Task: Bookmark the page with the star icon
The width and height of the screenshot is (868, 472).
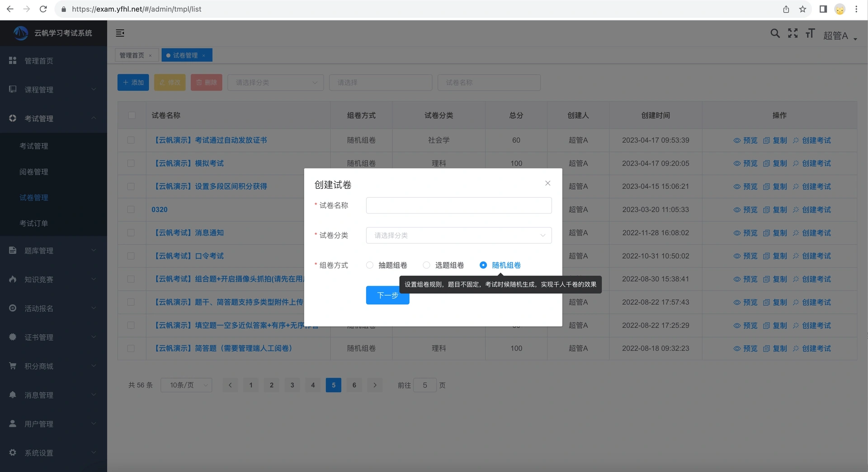Action: pyautogui.click(x=802, y=9)
